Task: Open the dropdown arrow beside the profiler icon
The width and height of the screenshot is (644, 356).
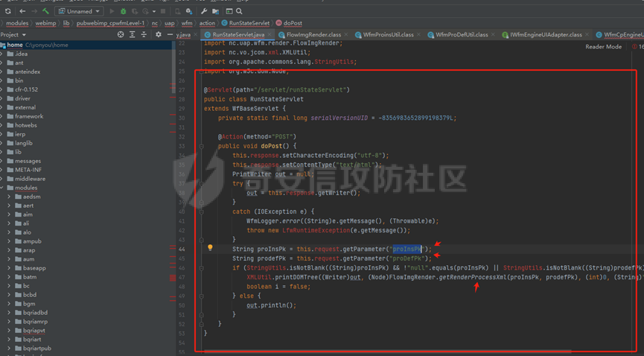Action: click(x=154, y=11)
